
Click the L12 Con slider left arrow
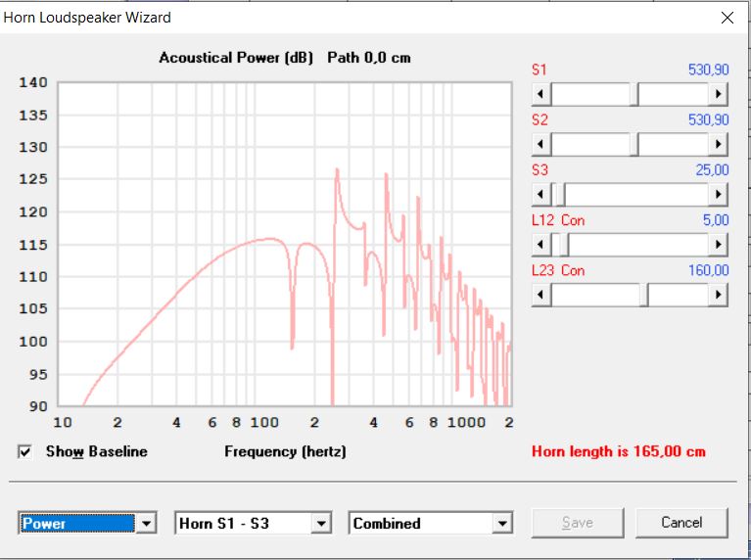pos(541,245)
